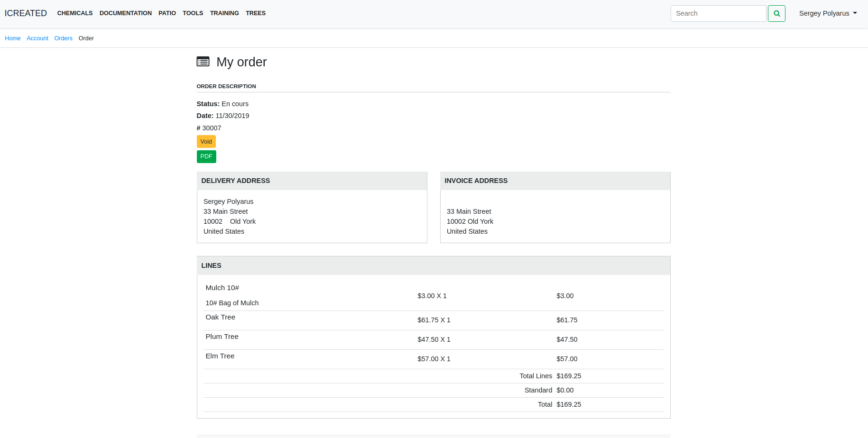Browse the Trees category
The height and width of the screenshot is (438, 868).
[256, 13]
